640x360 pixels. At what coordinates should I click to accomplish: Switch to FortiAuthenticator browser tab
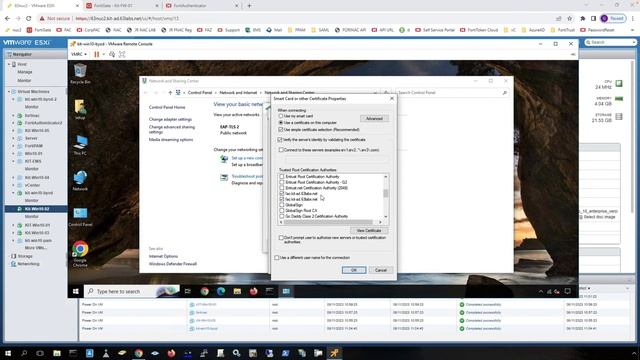201,6
